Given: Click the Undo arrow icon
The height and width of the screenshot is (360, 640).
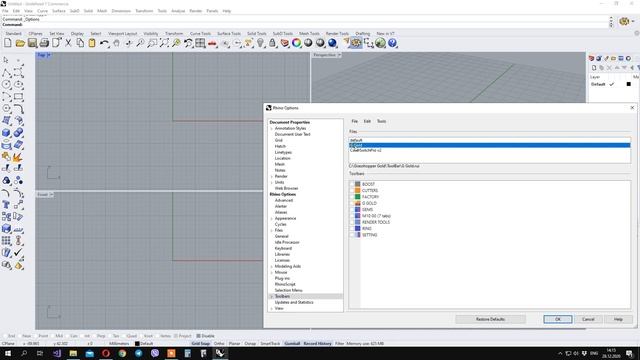Looking at the screenshot, I should tap(104, 43).
